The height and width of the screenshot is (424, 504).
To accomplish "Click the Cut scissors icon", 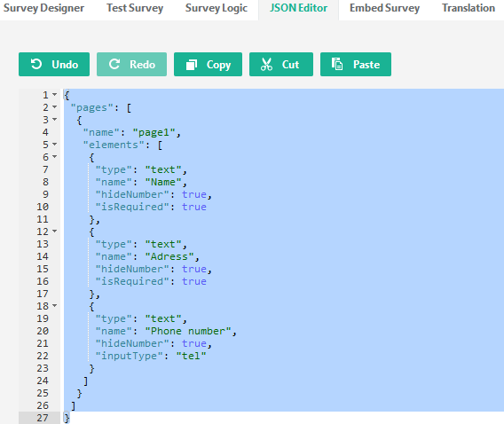I will point(266,65).
